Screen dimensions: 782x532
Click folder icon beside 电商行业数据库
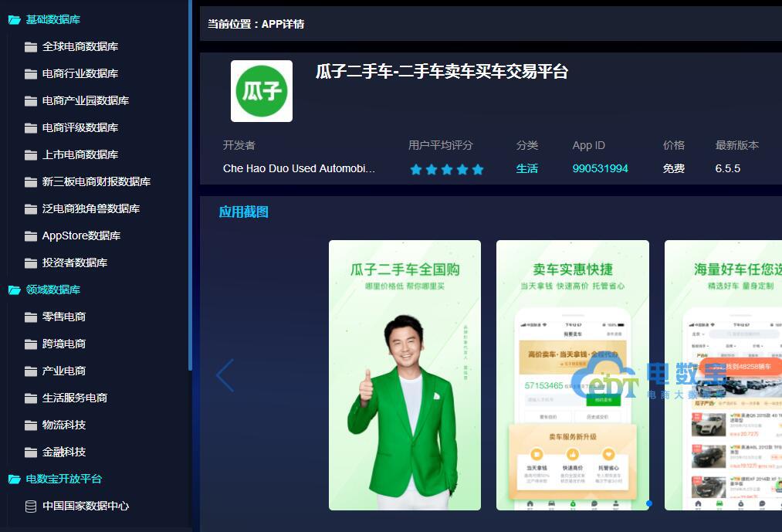coord(31,74)
